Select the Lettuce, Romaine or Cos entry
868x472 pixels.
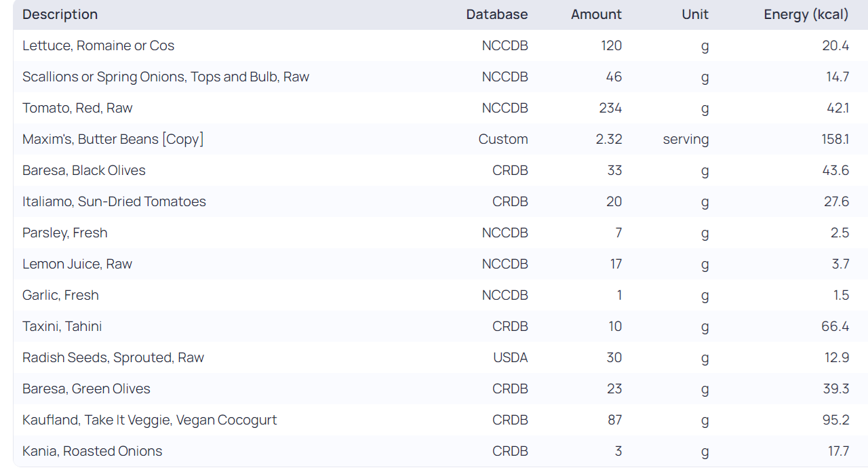click(x=98, y=45)
